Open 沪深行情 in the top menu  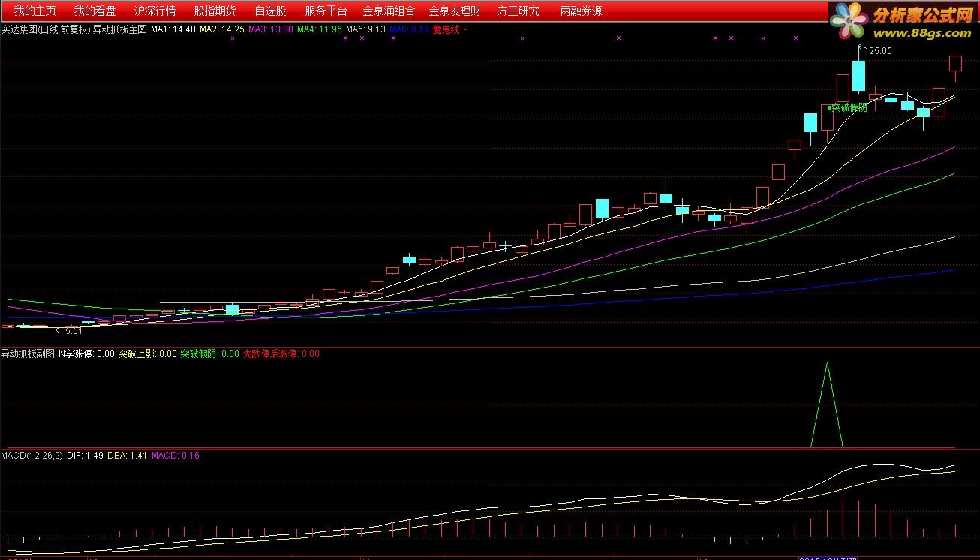coord(155,11)
